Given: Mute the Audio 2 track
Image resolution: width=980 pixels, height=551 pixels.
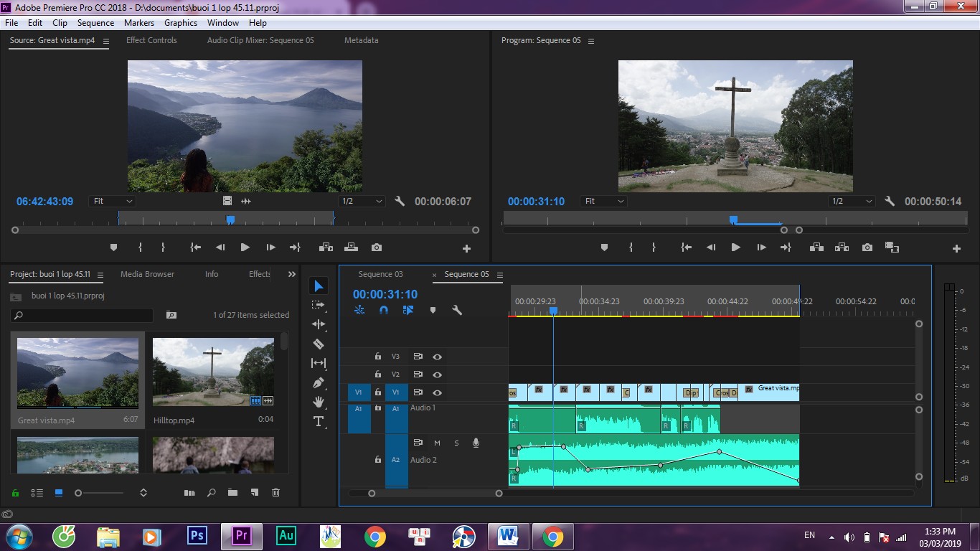Looking at the screenshot, I should pos(437,443).
